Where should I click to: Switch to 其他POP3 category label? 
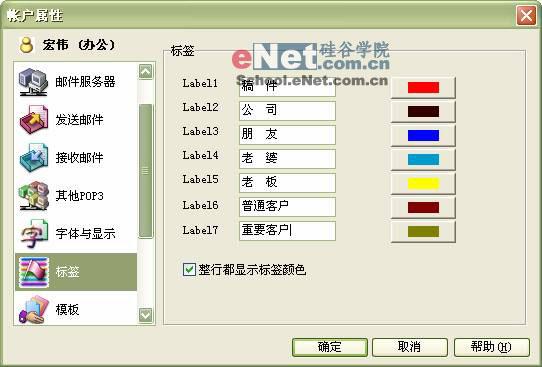pos(79,196)
